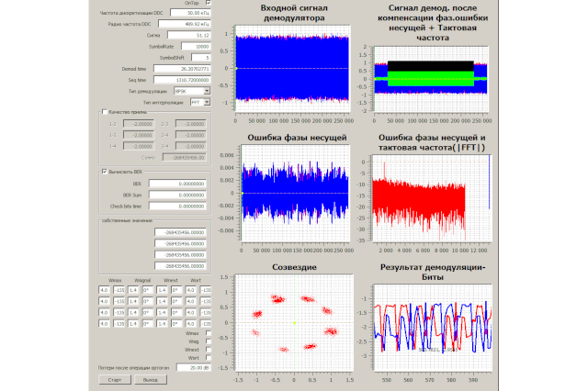Click the Частота дискретизации DDC field
588x391 pixels.
click(x=190, y=14)
